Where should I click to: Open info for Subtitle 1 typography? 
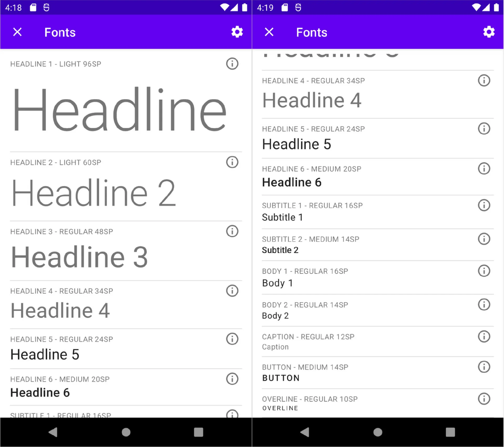click(484, 205)
